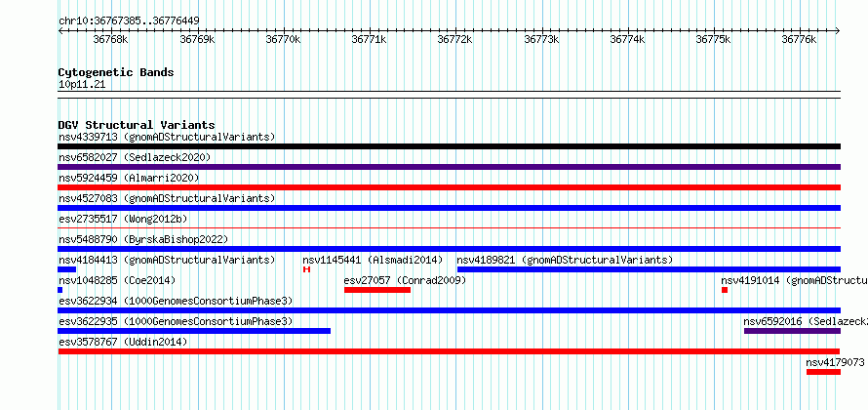Click the blue esv3622935 variant bar
Viewport: 868px width, 410px height.
194,331
